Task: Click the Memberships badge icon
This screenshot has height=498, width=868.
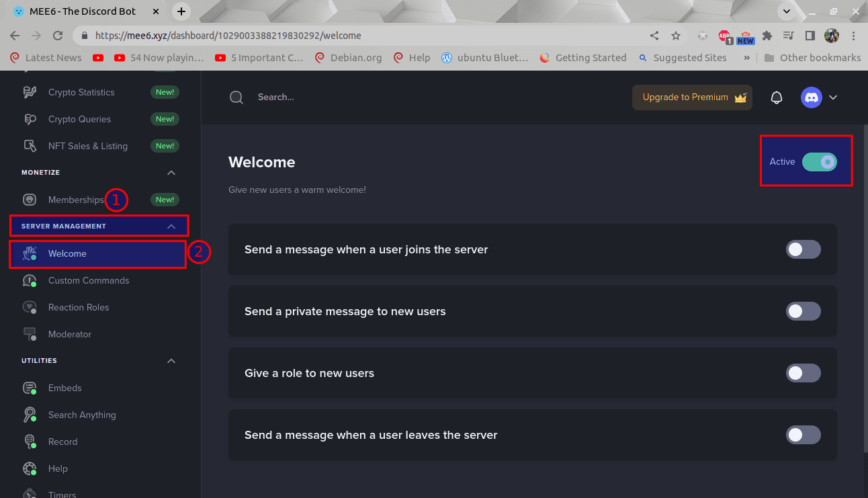Action: point(30,200)
